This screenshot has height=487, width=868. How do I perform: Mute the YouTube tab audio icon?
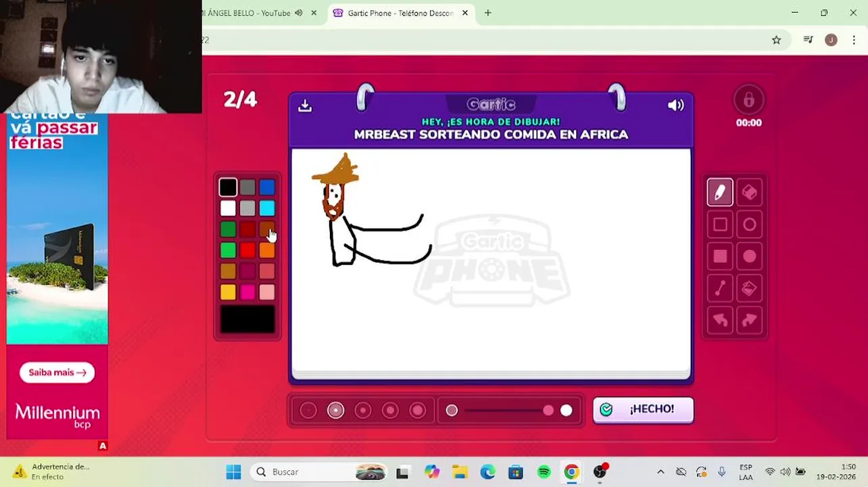299,13
